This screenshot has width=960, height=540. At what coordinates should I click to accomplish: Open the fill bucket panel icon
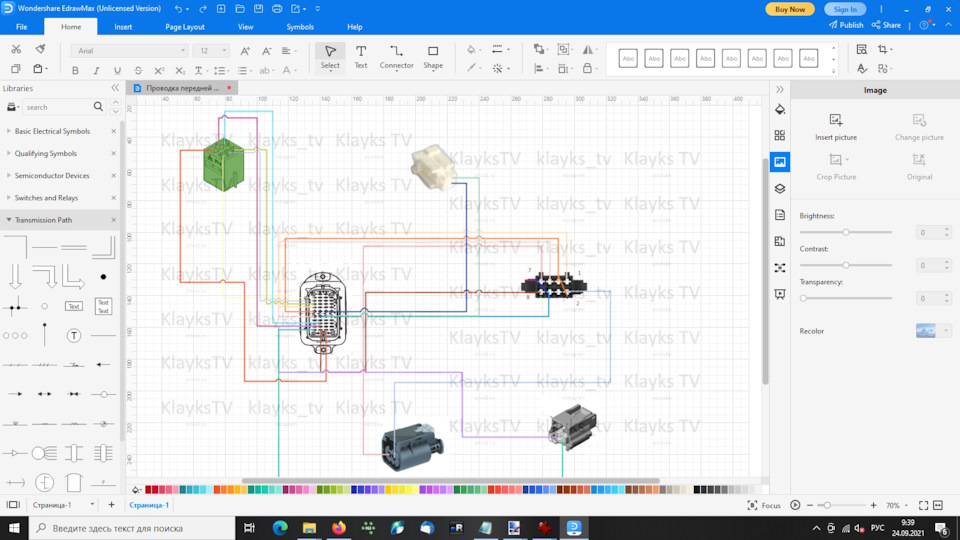[x=779, y=110]
